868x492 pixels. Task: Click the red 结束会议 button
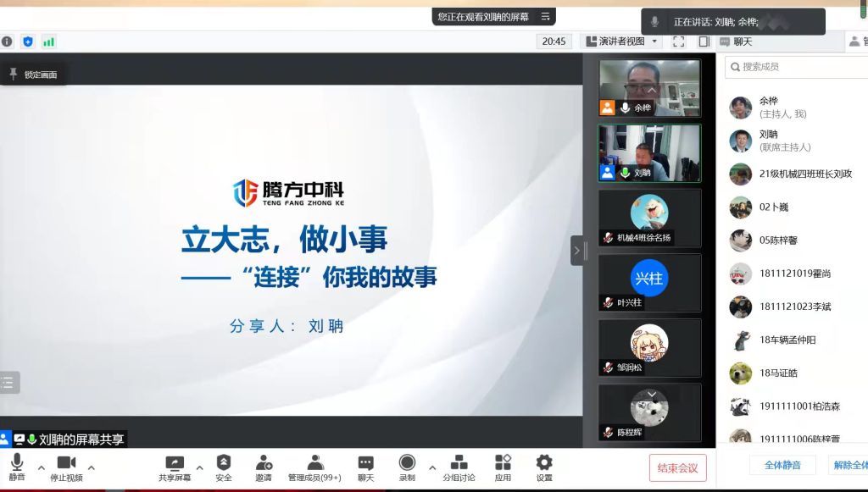point(677,468)
